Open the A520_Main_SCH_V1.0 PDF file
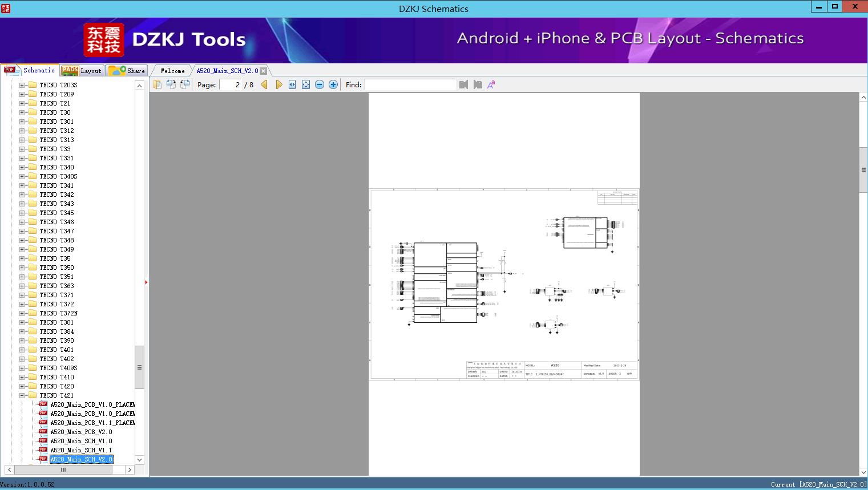The width and height of the screenshot is (868, 490). coord(81,441)
